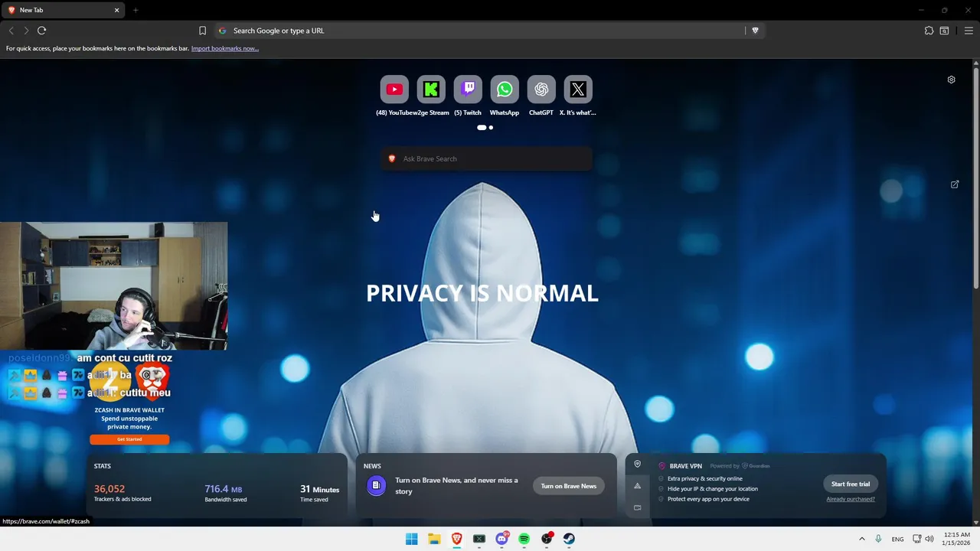980x551 pixels.
Task: Open the extensions puzzle icon
Action: click(x=929, y=31)
